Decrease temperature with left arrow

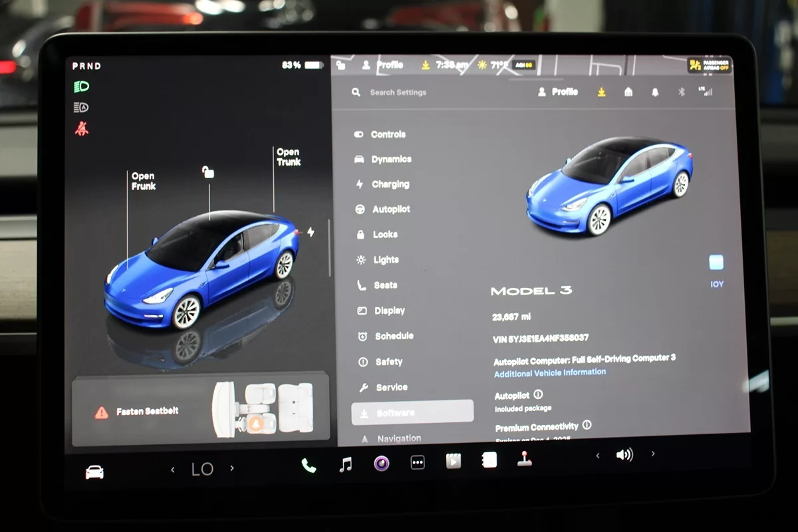(173, 469)
